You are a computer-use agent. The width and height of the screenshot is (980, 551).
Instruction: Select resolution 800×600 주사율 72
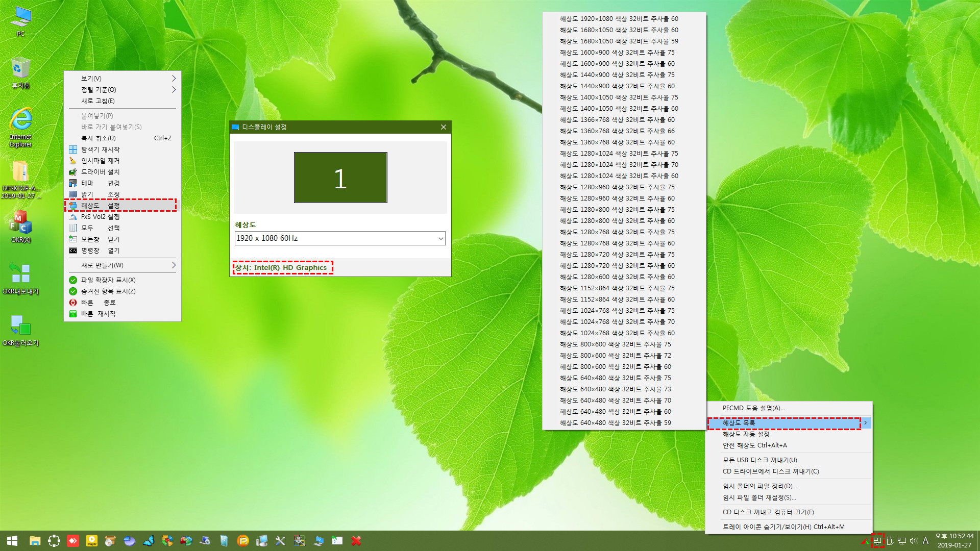624,356
